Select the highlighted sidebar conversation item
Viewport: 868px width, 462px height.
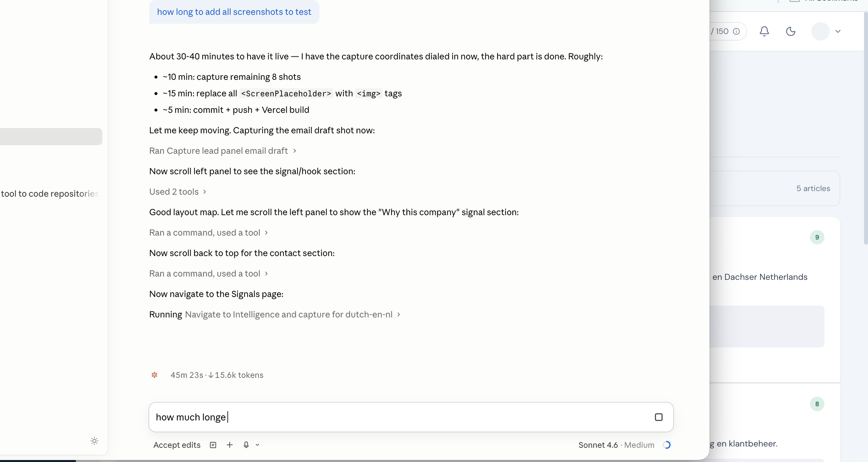point(50,137)
